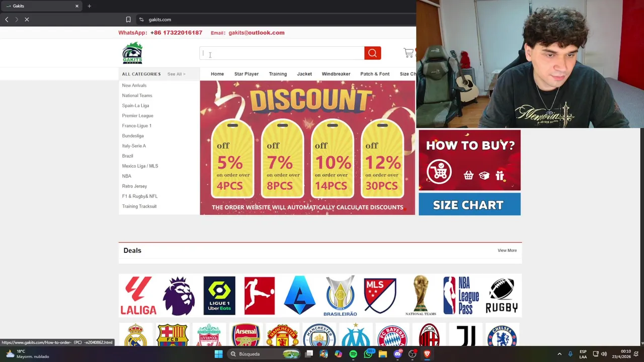The height and width of the screenshot is (362, 644).
Task: Open Italy-Serie A category
Action: click(x=134, y=146)
